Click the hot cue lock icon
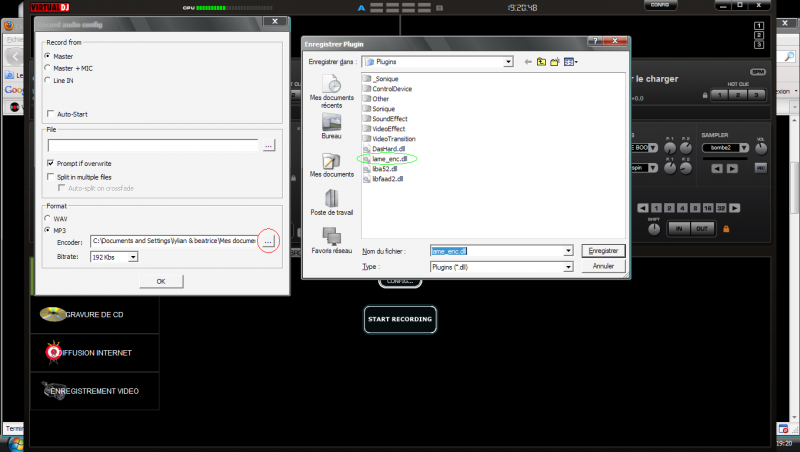Screen dimensions: 800x452 pyautogui.click(x=705, y=95)
